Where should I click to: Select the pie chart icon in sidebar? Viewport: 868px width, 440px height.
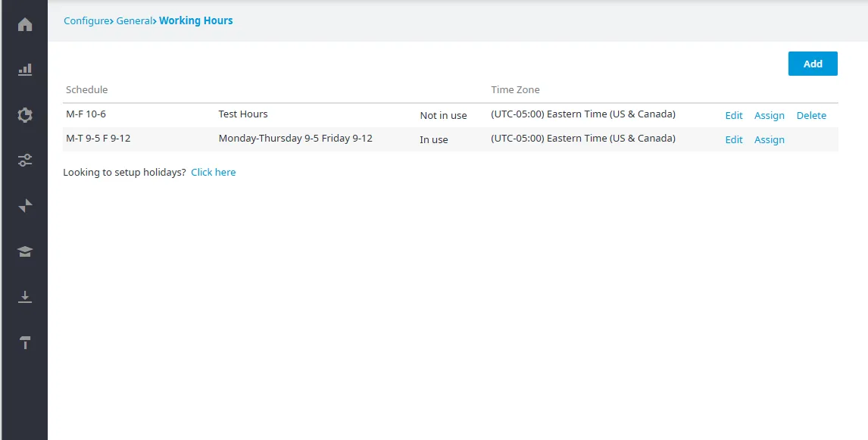coord(25,115)
